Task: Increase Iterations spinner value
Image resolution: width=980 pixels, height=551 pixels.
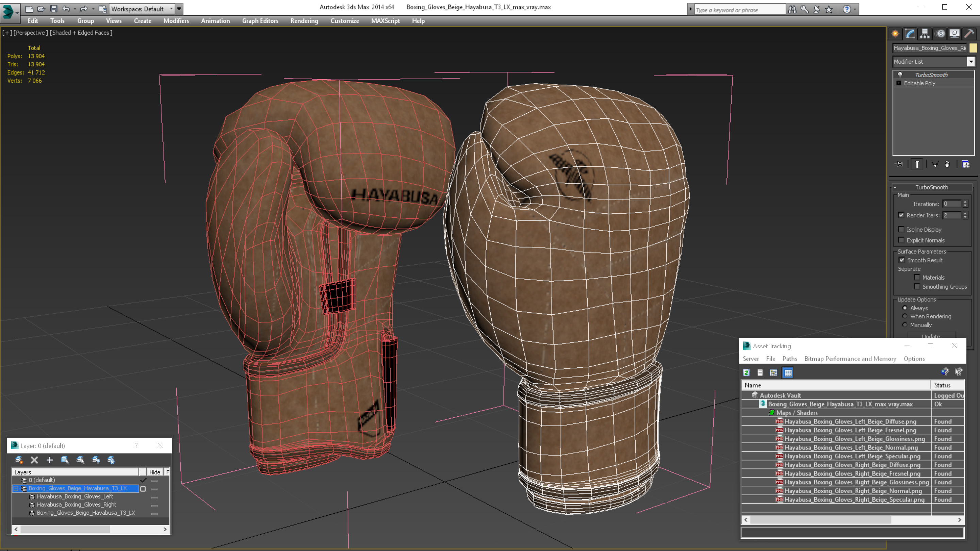Action: pyautogui.click(x=965, y=202)
